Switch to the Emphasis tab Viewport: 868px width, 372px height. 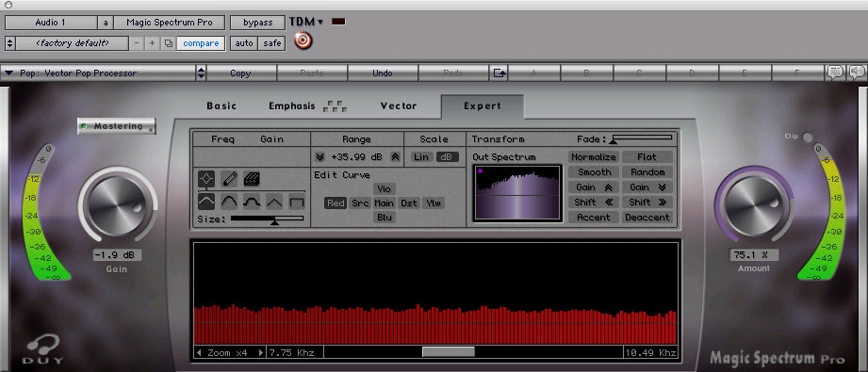307,105
